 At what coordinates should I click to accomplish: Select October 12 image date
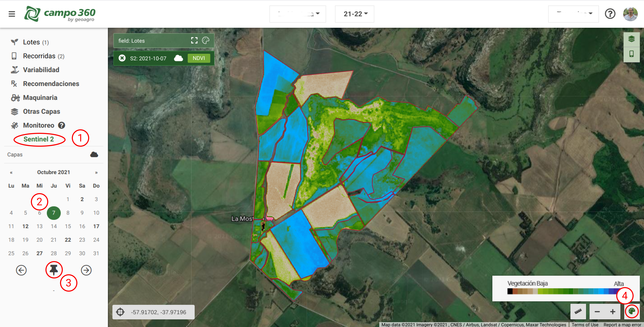tap(25, 226)
